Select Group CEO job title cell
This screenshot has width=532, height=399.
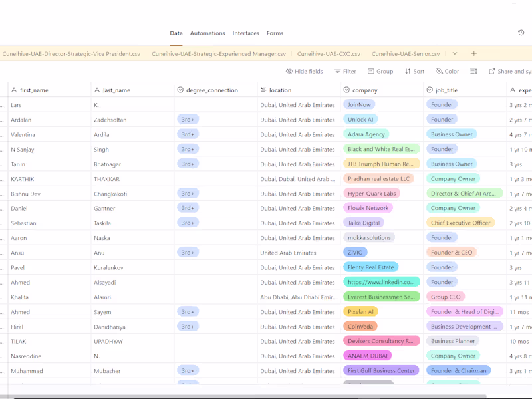(465, 297)
